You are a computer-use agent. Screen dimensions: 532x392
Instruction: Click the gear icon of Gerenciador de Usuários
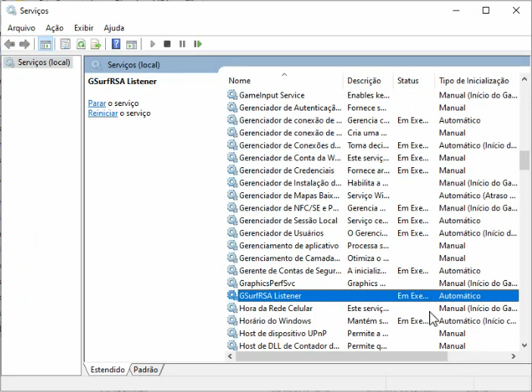point(232,233)
